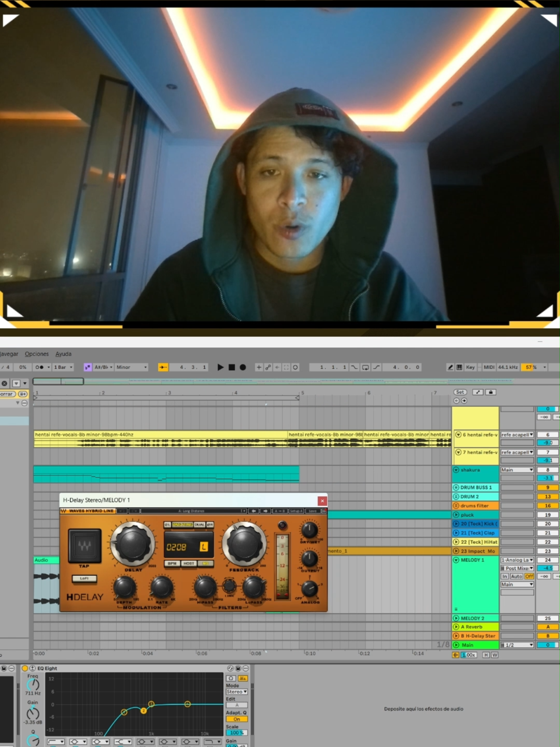Toggle the Loop switch icon
560x747 pixels.
(365, 367)
